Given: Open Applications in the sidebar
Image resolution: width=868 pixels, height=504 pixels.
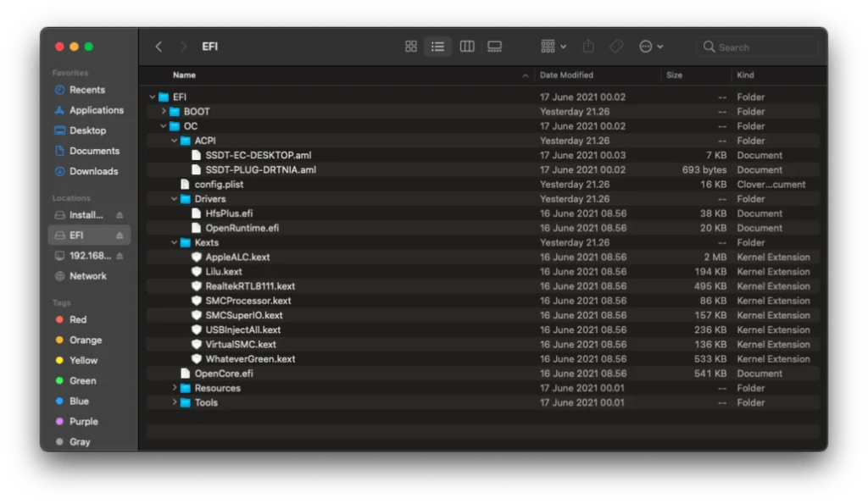Looking at the screenshot, I should click(88, 110).
